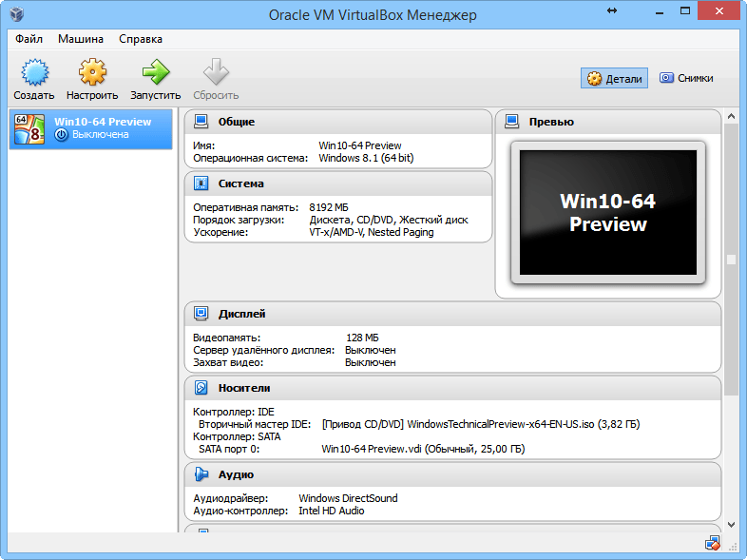Switch to the Снимки snapshots view
This screenshot has width=747, height=560.
[686, 78]
